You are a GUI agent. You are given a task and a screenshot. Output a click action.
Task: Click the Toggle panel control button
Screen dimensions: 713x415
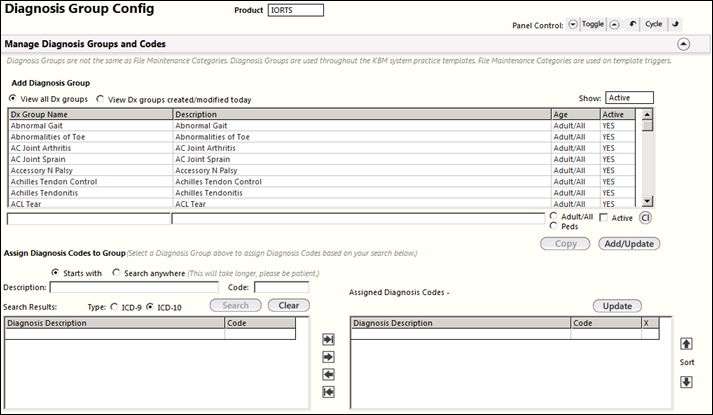(x=593, y=25)
